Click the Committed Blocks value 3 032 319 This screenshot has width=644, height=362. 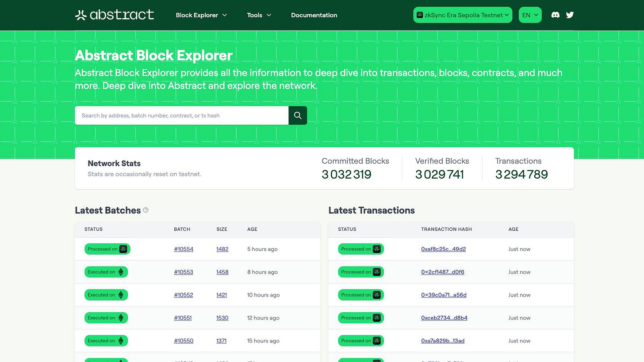click(x=346, y=175)
